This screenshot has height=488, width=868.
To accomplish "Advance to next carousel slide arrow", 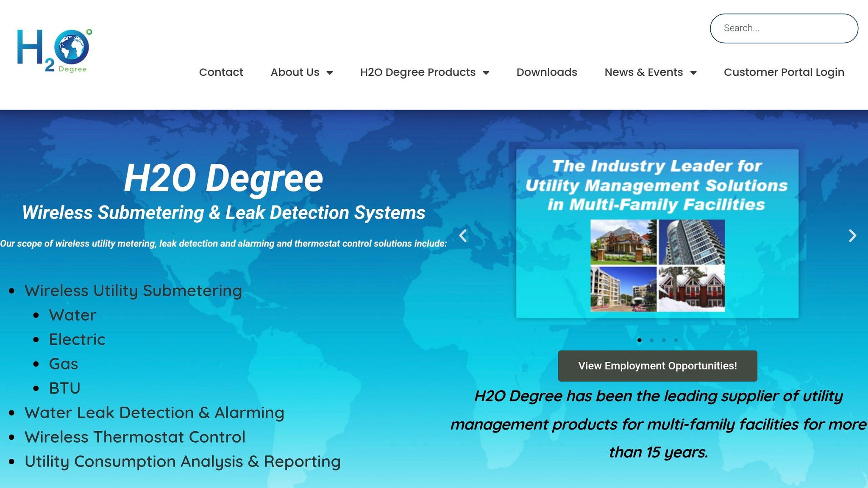I will click(852, 236).
